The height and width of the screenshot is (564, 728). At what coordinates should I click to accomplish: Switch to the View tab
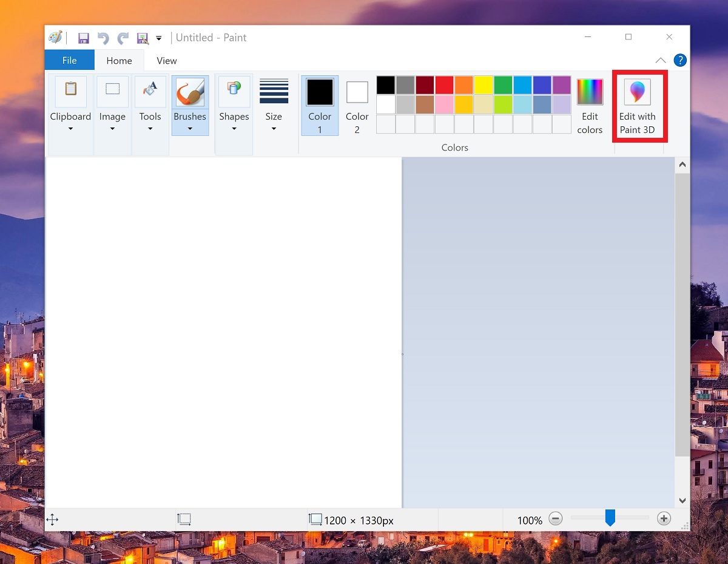[166, 60]
